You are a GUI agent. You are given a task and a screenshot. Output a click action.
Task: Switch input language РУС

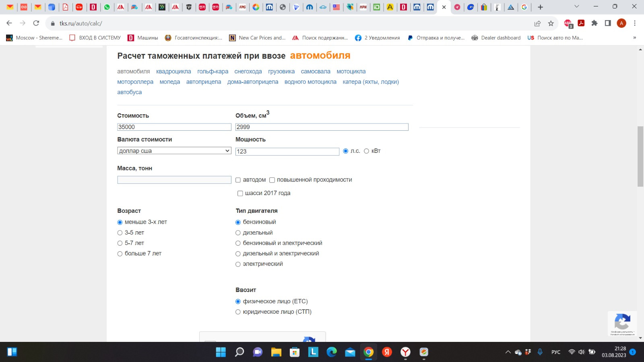tap(556, 352)
